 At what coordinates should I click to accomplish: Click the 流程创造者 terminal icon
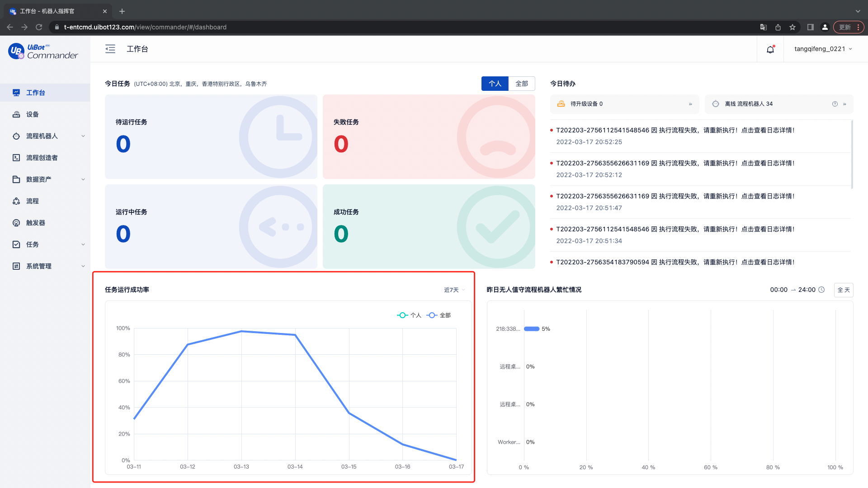point(16,158)
